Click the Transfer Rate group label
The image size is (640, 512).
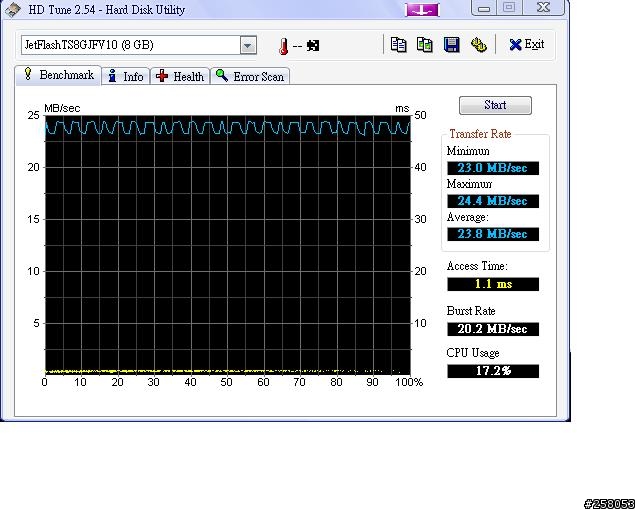point(480,134)
